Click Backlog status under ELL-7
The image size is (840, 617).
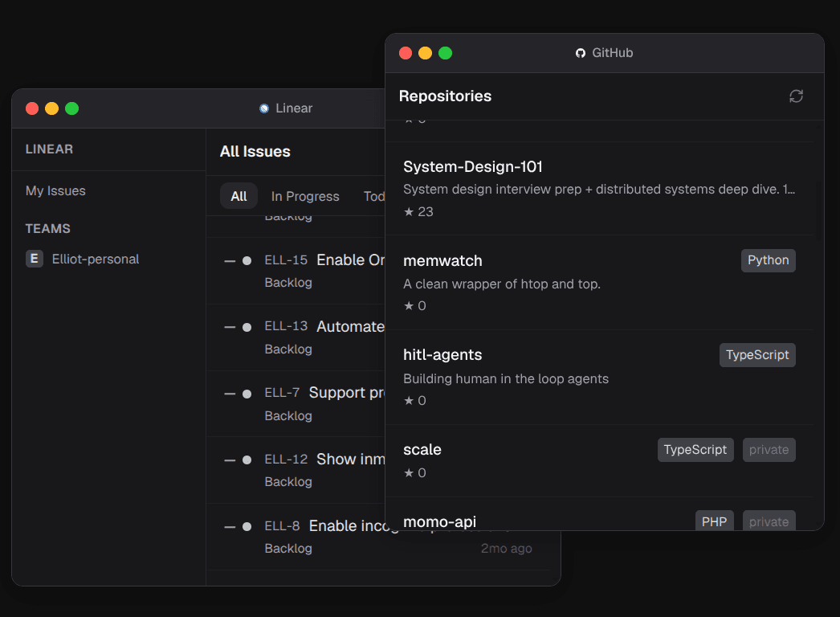pos(288,415)
